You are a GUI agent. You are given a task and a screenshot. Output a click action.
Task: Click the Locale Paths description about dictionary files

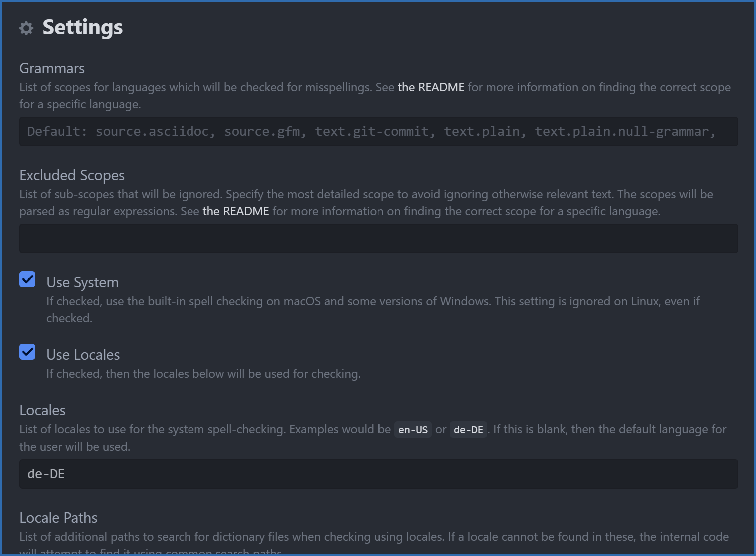coord(374,537)
